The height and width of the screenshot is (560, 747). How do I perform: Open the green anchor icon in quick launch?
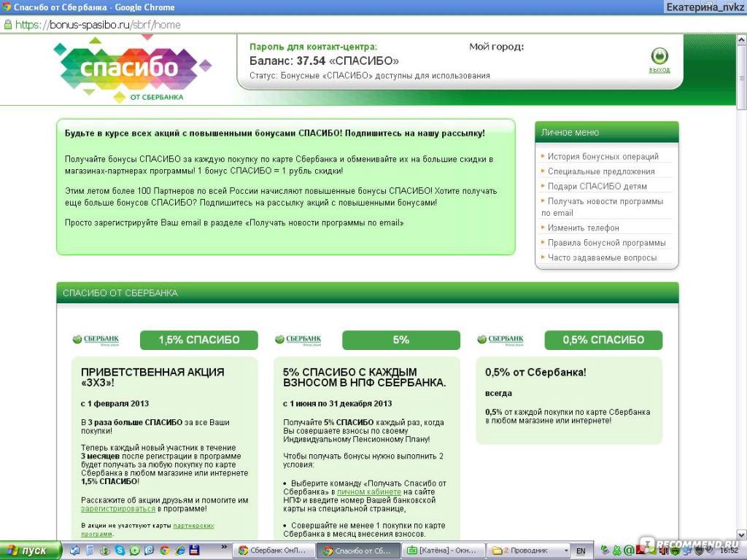105,551
